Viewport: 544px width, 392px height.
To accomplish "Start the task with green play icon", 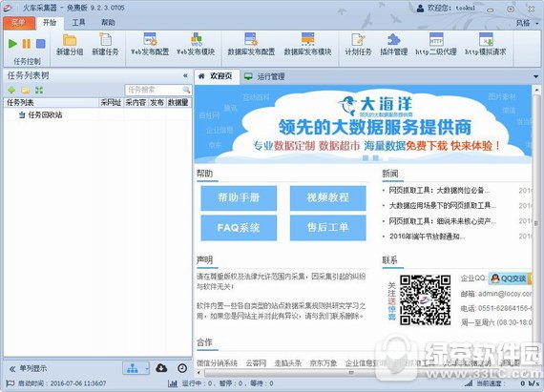I will (x=12, y=44).
